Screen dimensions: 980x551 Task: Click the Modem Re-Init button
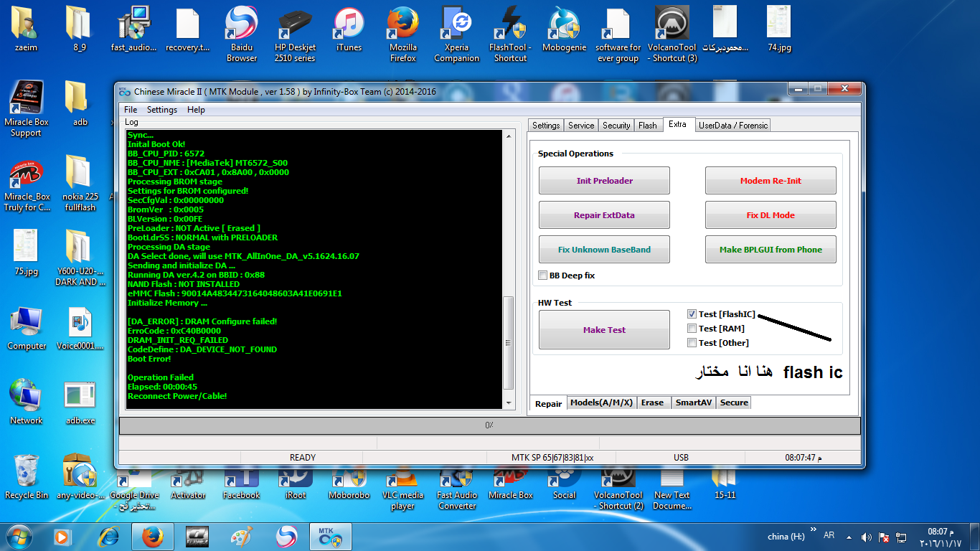coord(771,181)
